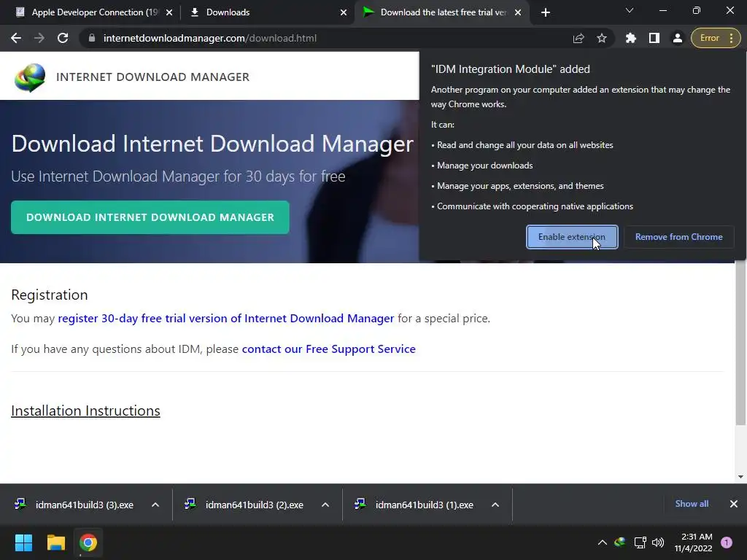747x560 pixels.
Task: Go back to the previous page
Action: tap(16, 38)
